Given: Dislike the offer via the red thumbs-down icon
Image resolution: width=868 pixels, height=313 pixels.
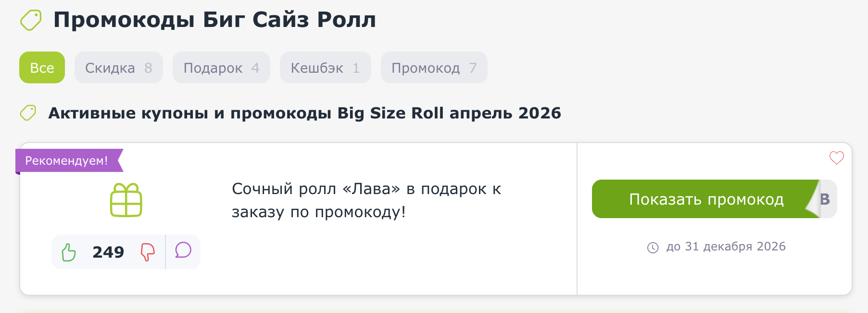Looking at the screenshot, I should pyautogui.click(x=148, y=251).
